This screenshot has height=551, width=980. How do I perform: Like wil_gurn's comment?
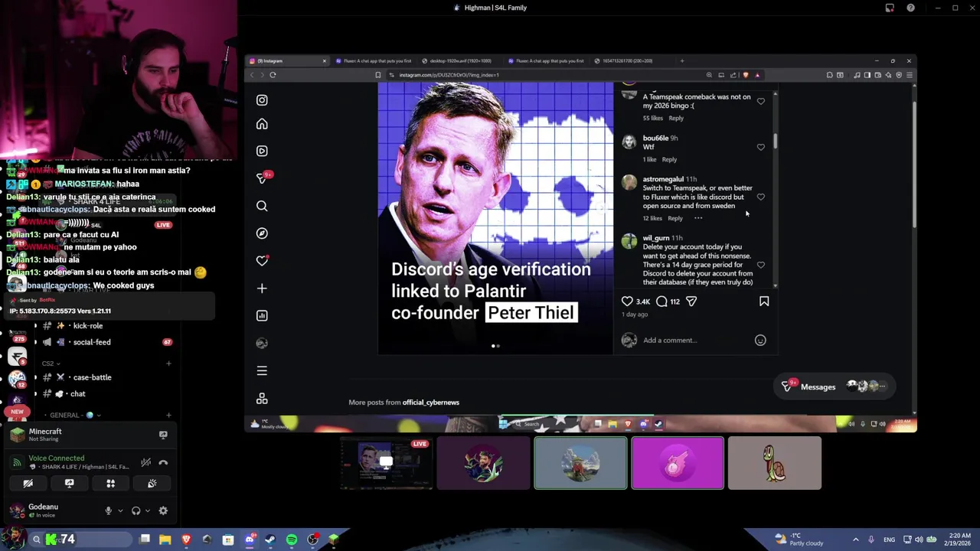pos(760,265)
